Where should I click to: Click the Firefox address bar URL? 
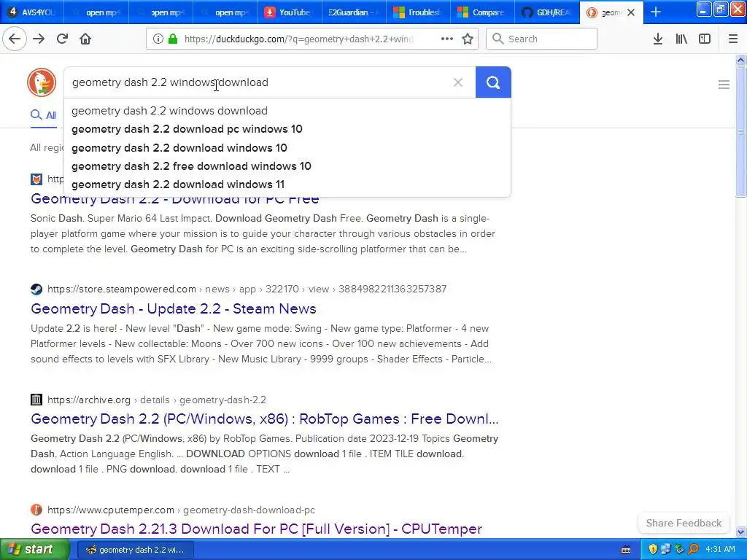pos(299,39)
